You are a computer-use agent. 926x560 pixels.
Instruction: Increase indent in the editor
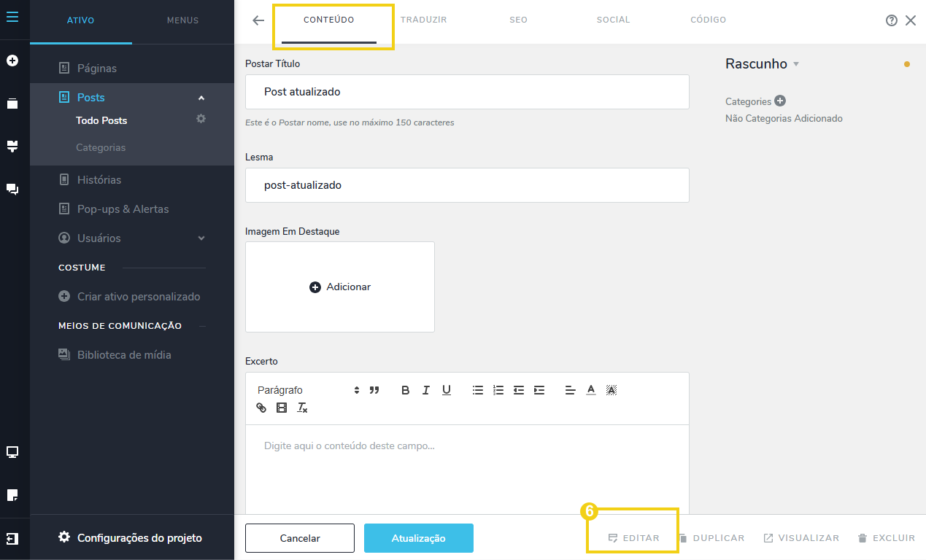click(x=539, y=390)
